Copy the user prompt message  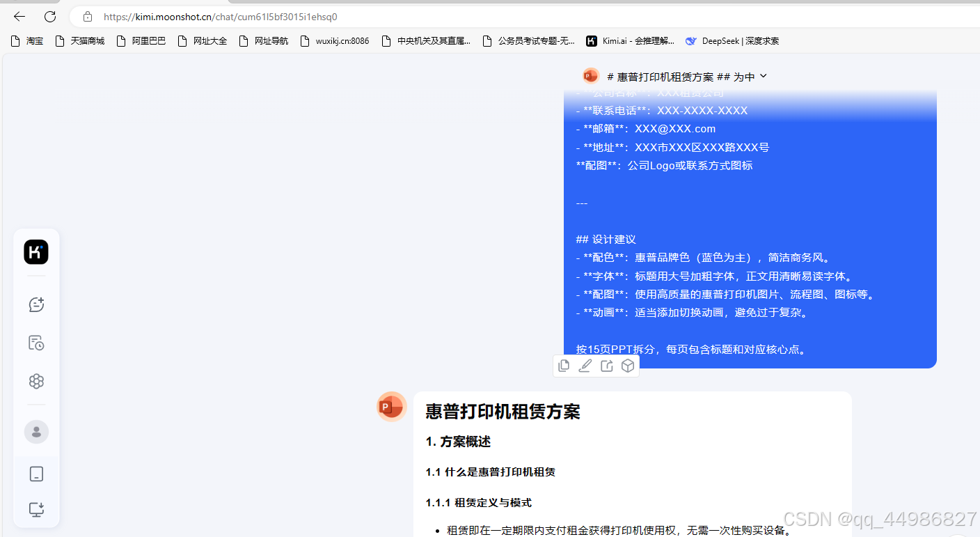(564, 366)
